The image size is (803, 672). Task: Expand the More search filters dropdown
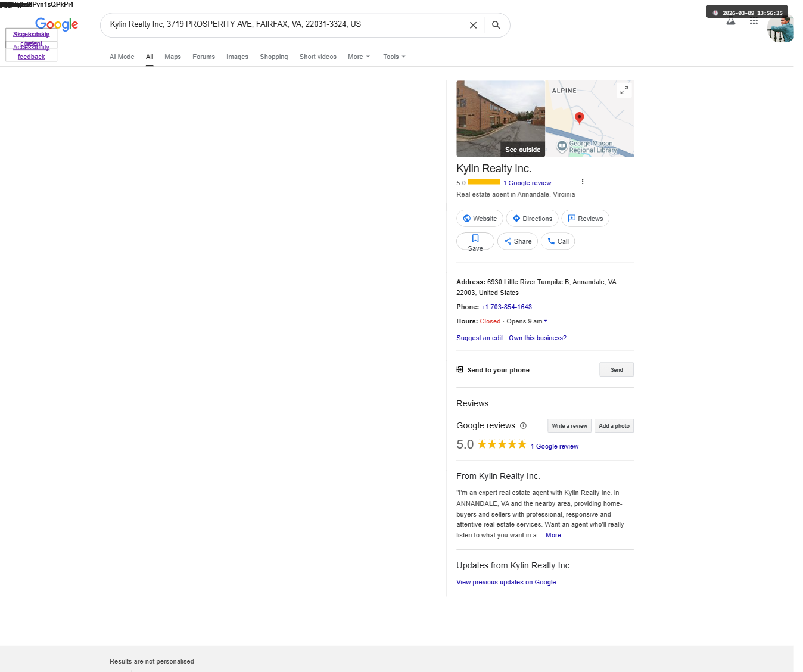tap(359, 57)
